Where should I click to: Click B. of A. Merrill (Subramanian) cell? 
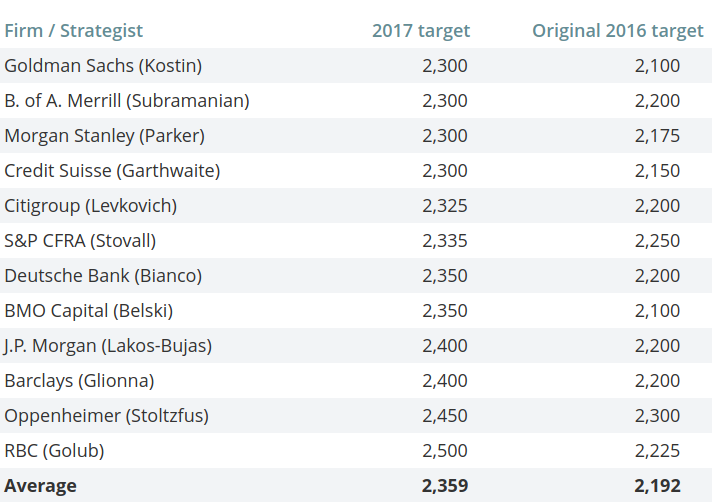coord(127,101)
